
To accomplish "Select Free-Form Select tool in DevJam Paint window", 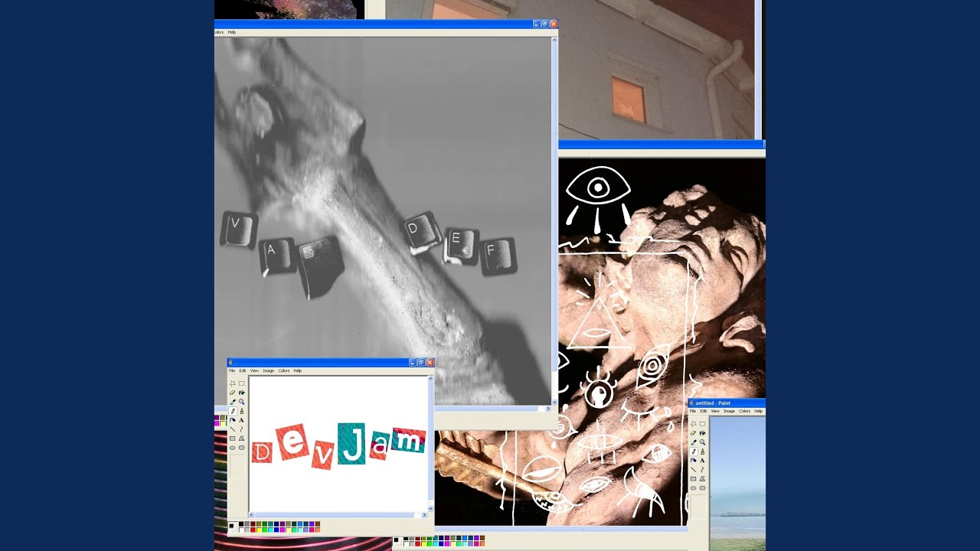I will pos(233,383).
